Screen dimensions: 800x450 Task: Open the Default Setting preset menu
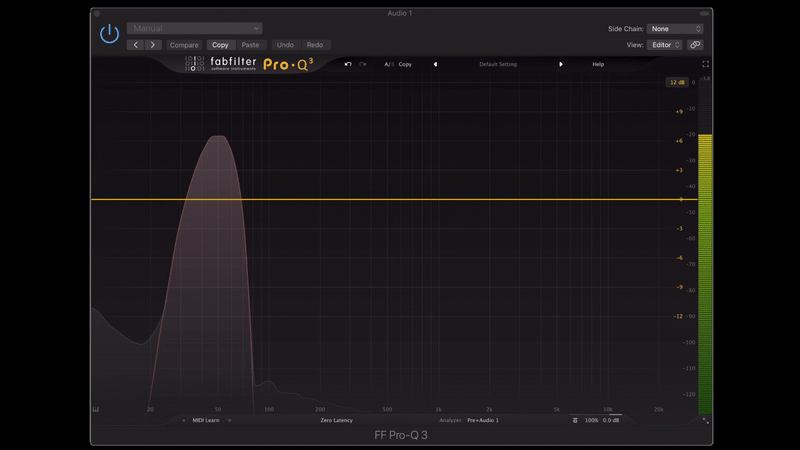[x=498, y=64]
